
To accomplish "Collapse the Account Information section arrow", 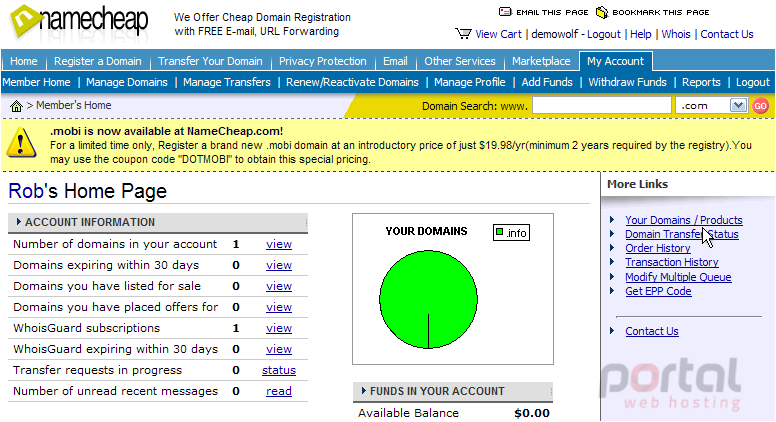I will coord(19,222).
